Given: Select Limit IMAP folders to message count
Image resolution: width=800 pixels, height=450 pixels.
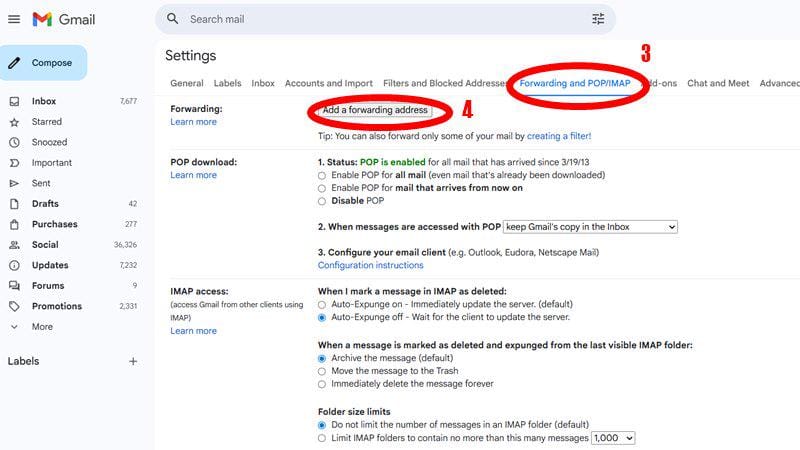Looking at the screenshot, I should pyautogui.click(x=321, y=438).
